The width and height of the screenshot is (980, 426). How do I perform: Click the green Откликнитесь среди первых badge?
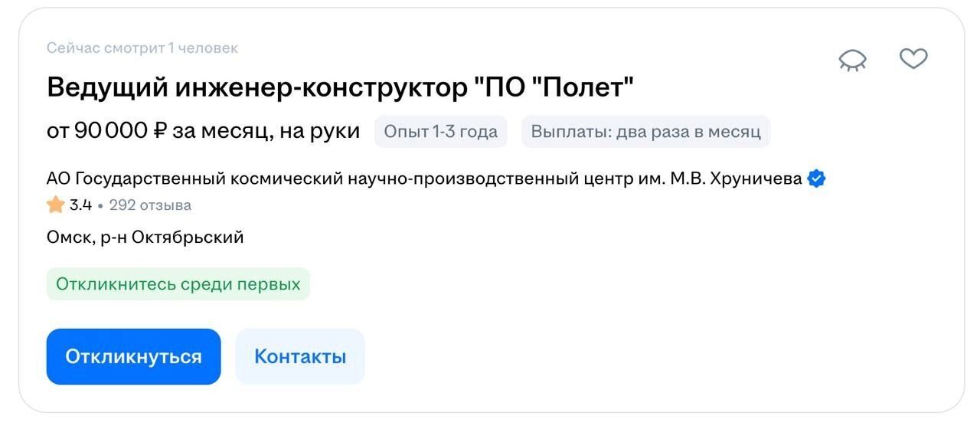point(178,284)
